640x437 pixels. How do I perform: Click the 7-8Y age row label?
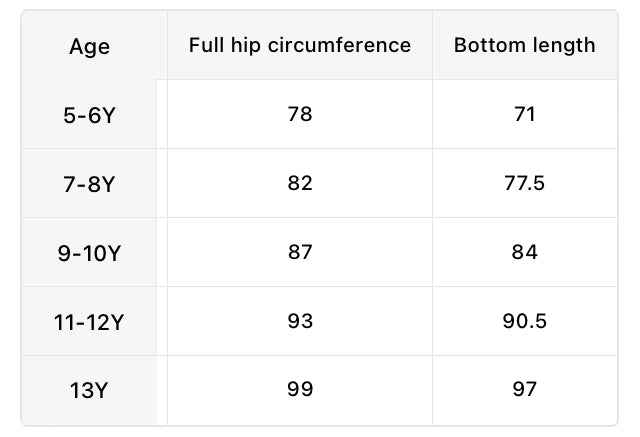(89, 184)
